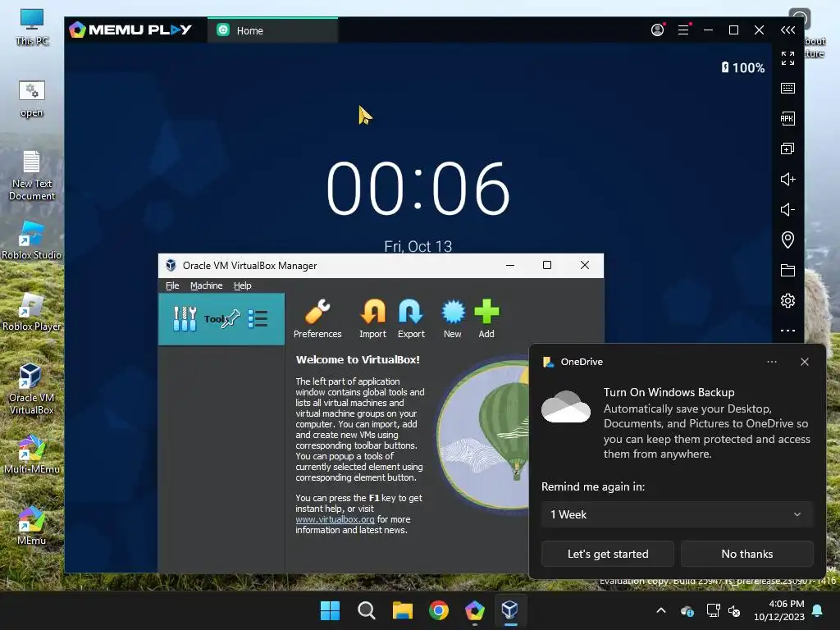The height and width of the screenshot is (630, 840).
Task: Show more MEmu sidebar tools
Action: [x=787, y=331]
